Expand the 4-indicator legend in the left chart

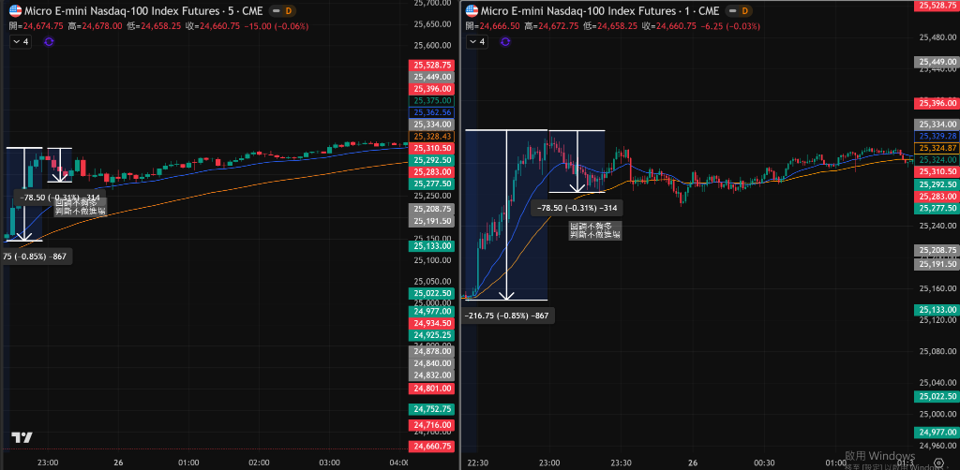point(22,42)
